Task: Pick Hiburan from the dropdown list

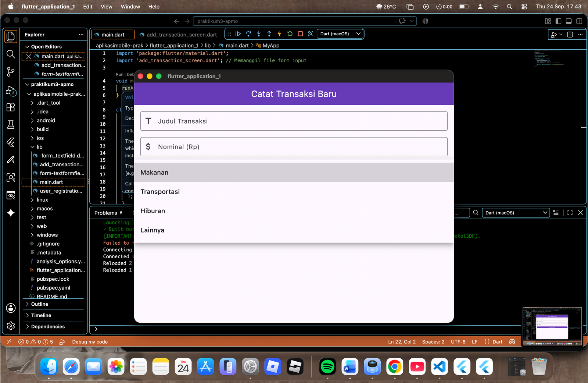Action: coord(294,211)
